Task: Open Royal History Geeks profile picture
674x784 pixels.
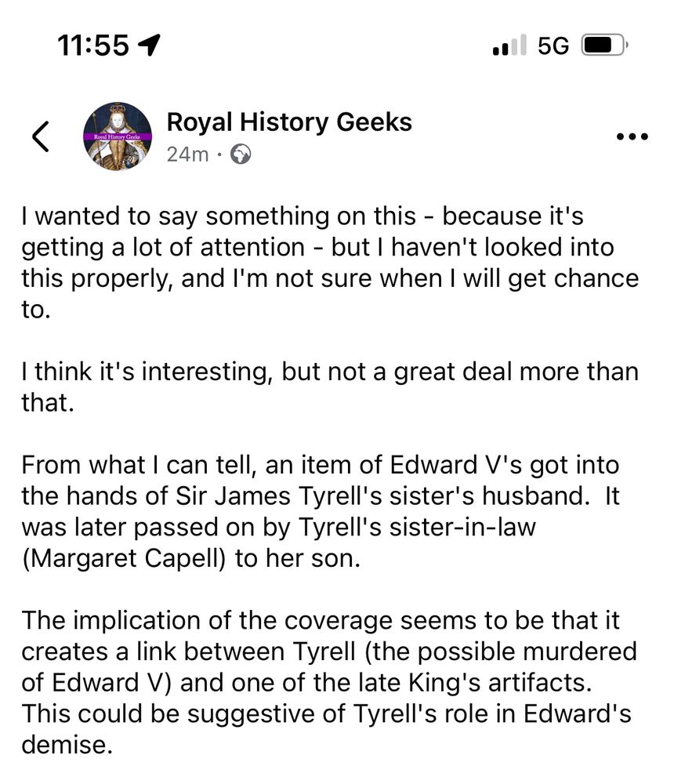Action: pyautogui.click(x=118, y=136)
